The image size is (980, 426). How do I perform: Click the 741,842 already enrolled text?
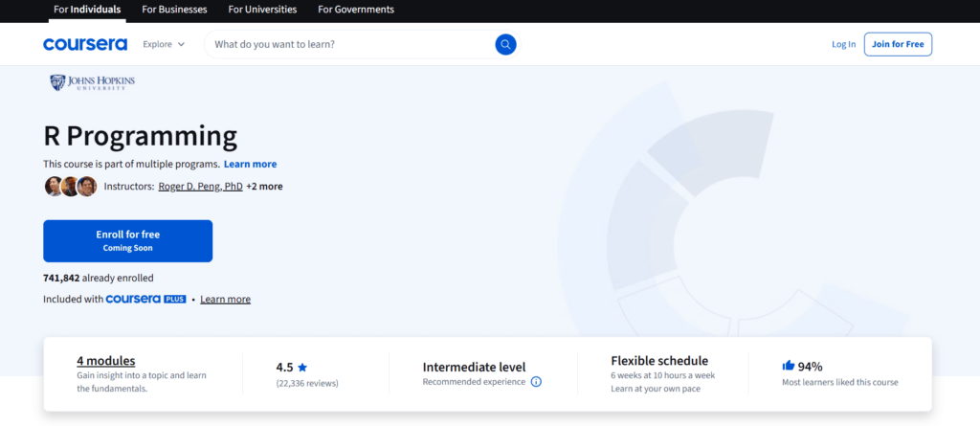(x=99, y=278)
